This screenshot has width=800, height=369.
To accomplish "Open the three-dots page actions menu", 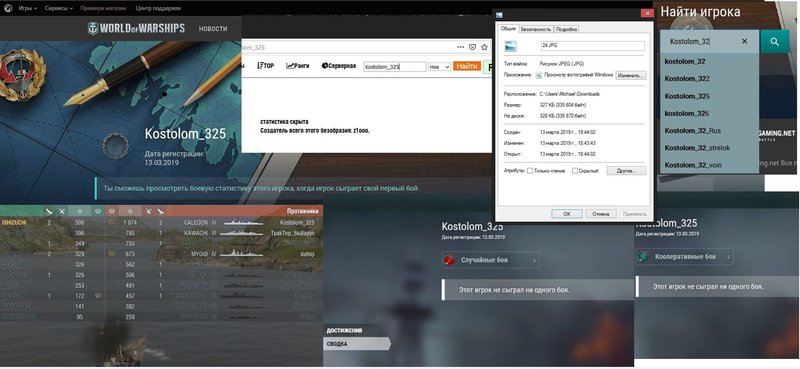I will click(x=461, y=47).
